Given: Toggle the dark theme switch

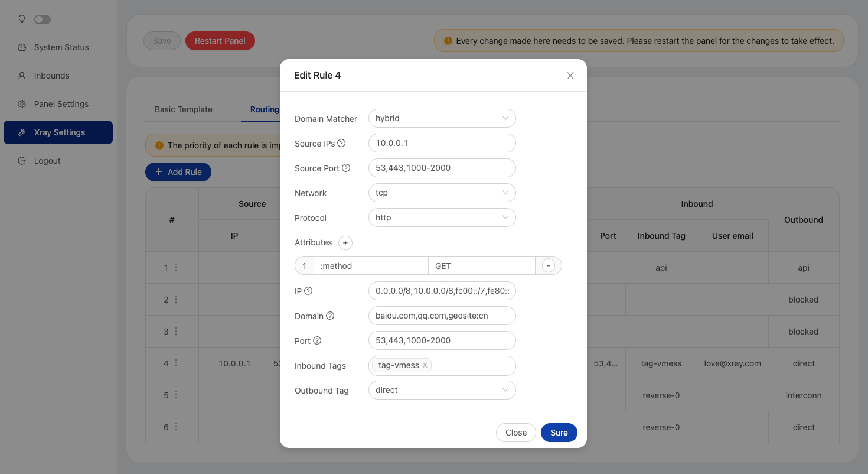Looking at the screenshot, I should point(43,20).
